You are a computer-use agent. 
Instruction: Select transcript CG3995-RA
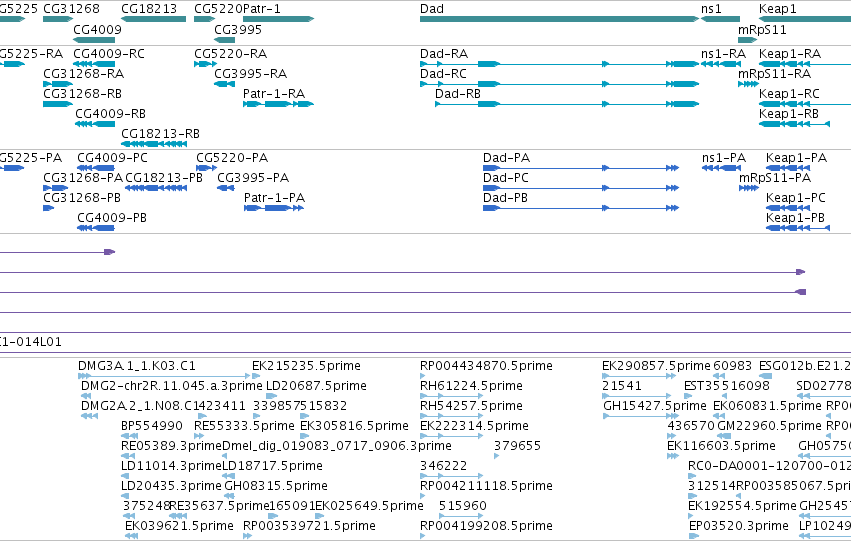225,84
